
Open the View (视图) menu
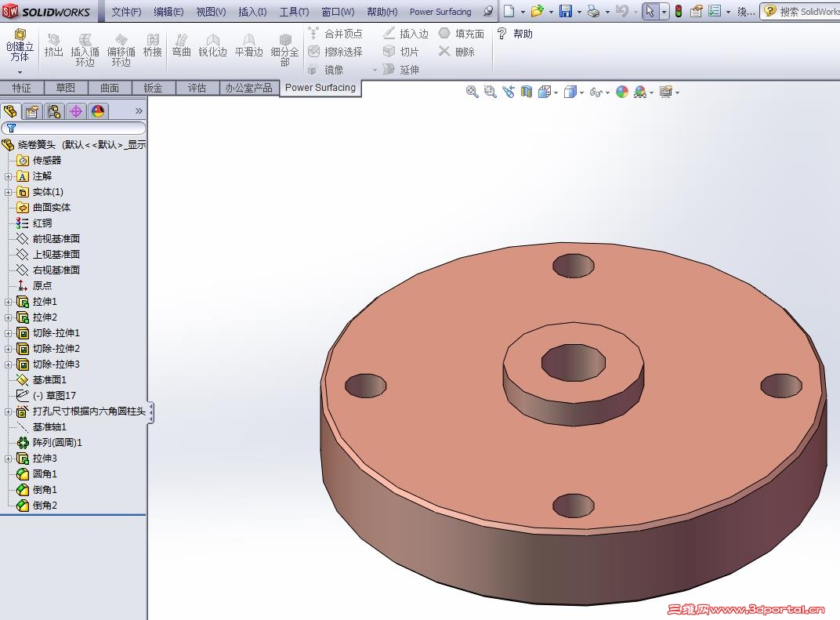pos(211,12)
